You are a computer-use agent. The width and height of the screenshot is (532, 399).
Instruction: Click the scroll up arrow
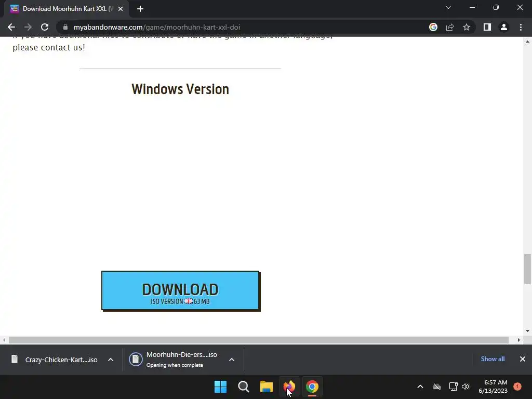click(x=527, y=42)
